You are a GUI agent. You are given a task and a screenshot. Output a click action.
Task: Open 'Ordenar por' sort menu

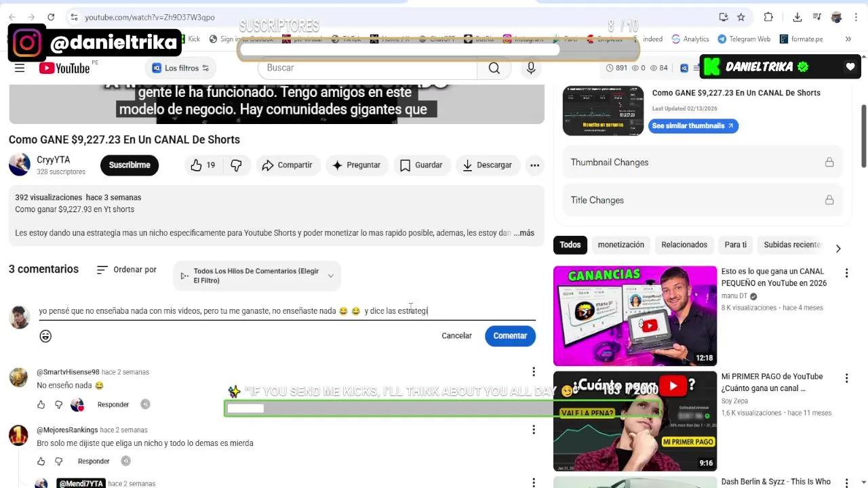coord(127,270)
